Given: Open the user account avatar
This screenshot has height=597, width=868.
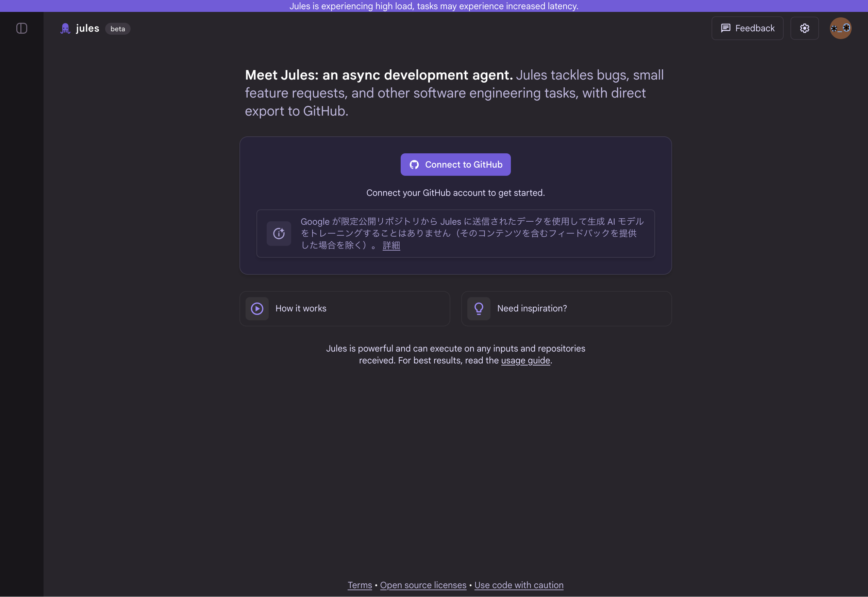Looking at the screenshot, I should click(x=840, y=29).
